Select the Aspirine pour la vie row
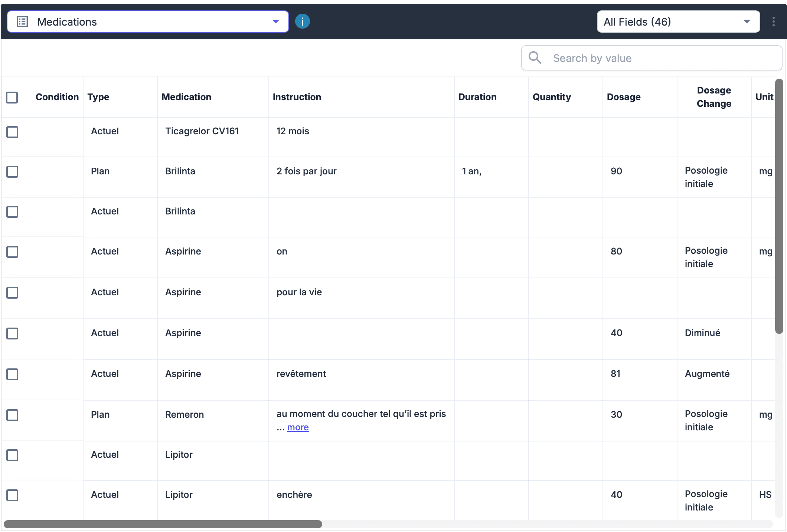787x532 pixels. [12, 293]
